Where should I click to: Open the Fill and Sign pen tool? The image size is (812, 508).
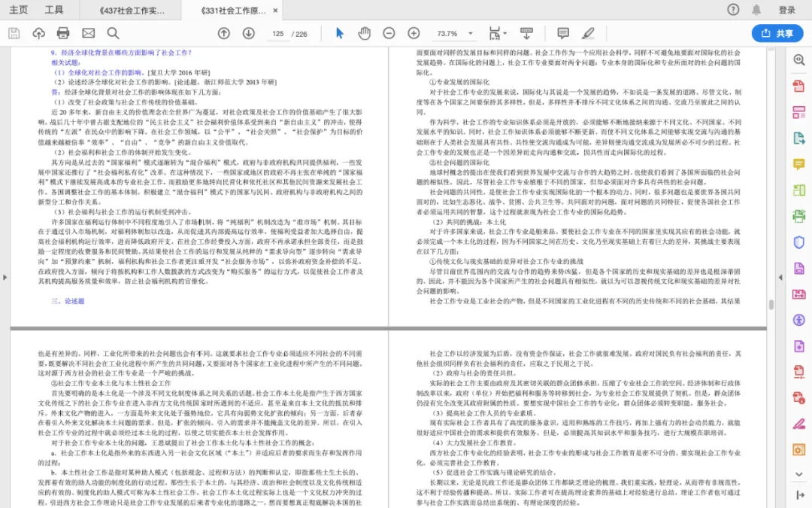pos(799,424)
